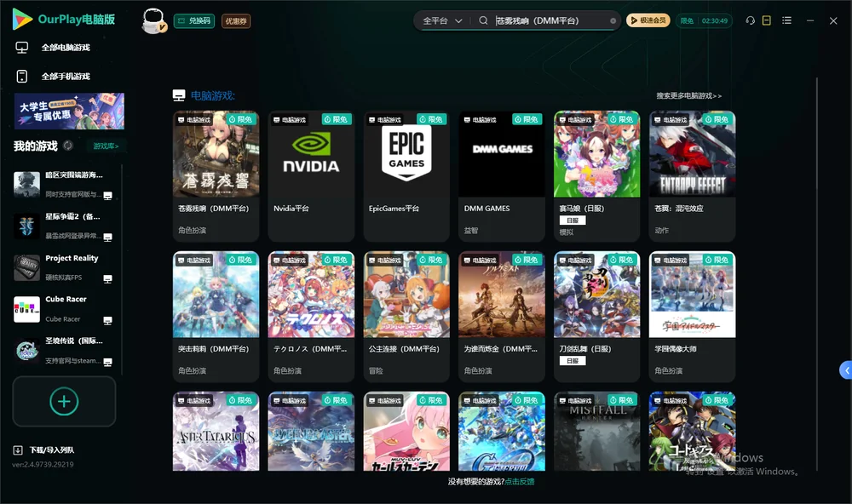Viewport: 852px width, 504px height.
Task: Open Aster Tatariqus game card
Action: pos(216,432)
